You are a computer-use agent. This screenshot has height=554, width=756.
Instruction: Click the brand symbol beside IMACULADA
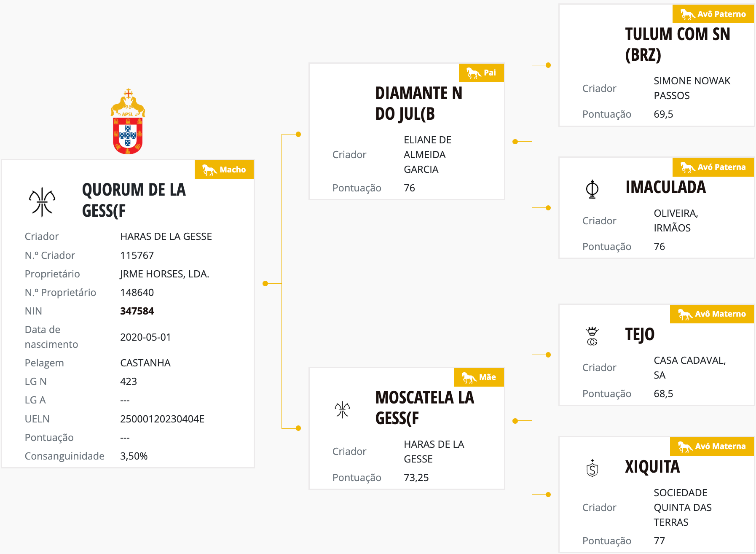592,189
